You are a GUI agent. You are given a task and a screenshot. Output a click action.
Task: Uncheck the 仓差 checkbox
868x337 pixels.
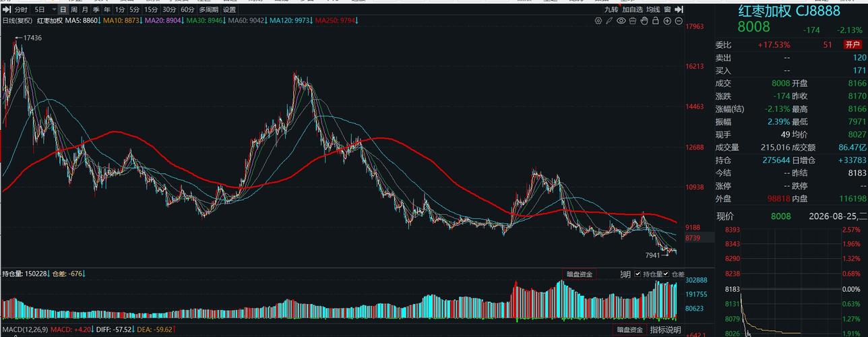point(666,274)
